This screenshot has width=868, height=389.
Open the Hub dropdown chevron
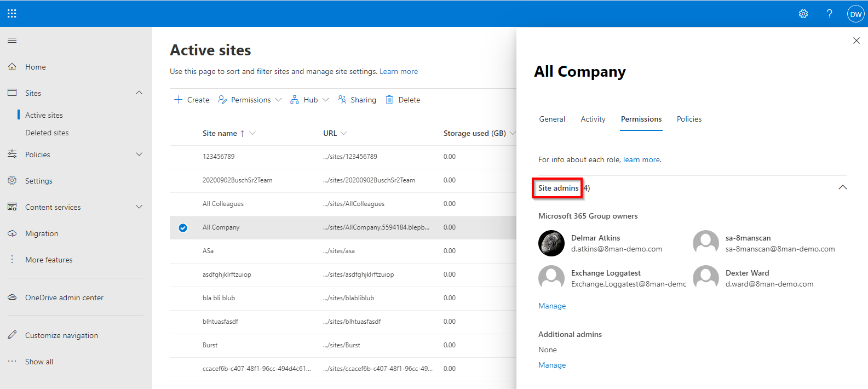click(x=325, y=100)
